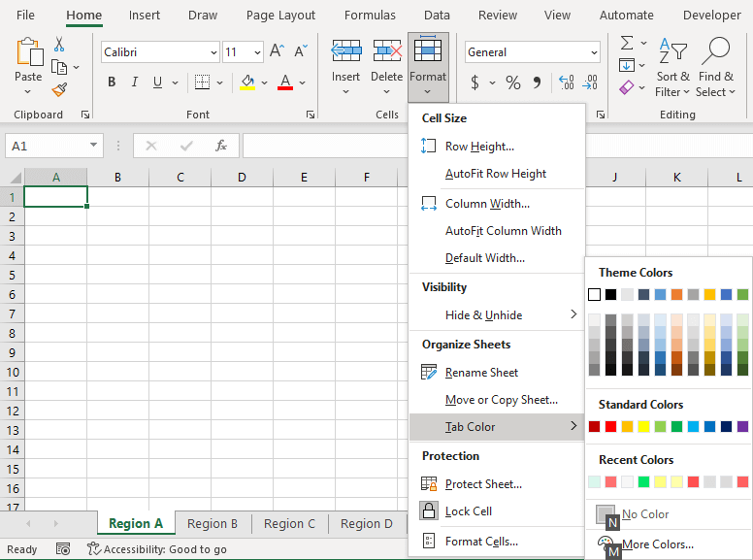Open the Insert ribbon tab
753x560 pixels.
tap(144, 16)
